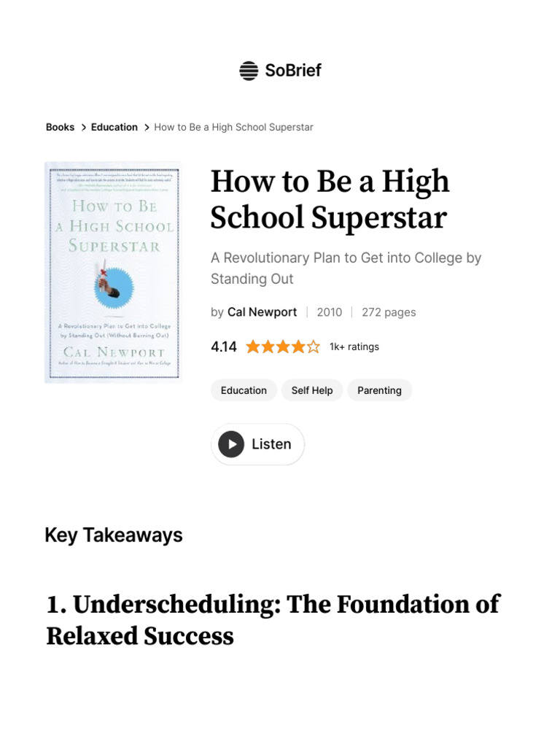The width and height of the screenshot is (560, 747).
Task: Select the Education category tag
Action: tap(244, 390)
